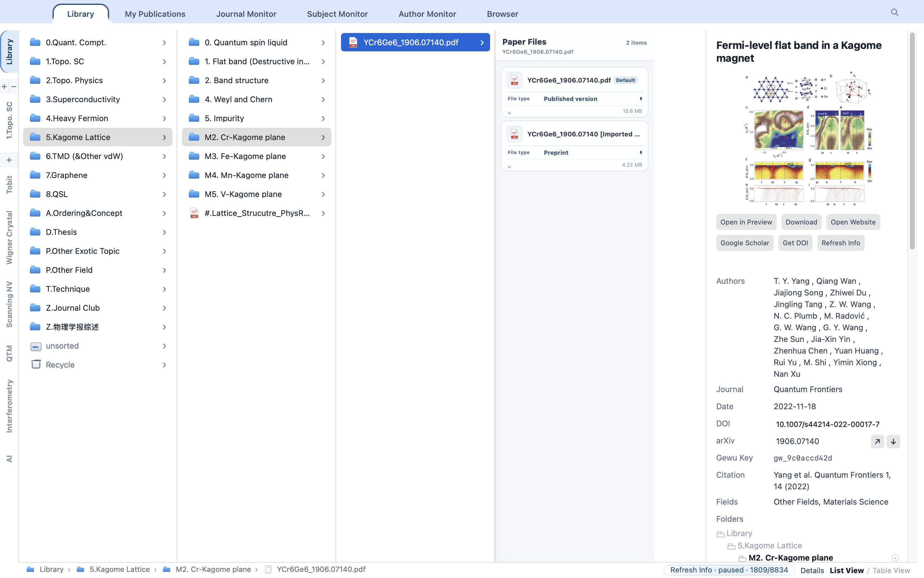This screenshot has width=924, height=578.
Task: Click PDF icon of published version file
Action: point(514,80)
